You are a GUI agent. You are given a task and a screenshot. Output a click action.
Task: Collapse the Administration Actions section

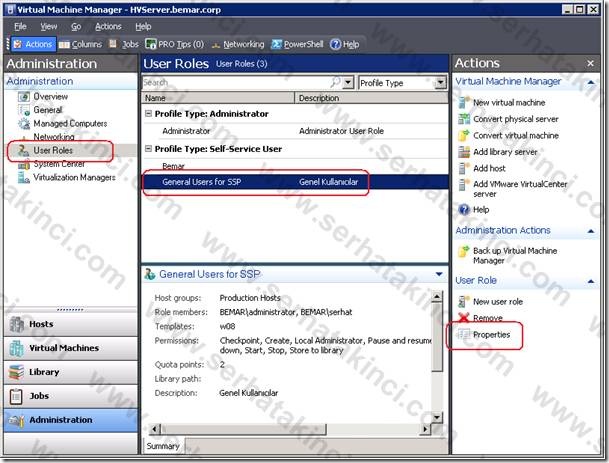click(x=591, y=231)
